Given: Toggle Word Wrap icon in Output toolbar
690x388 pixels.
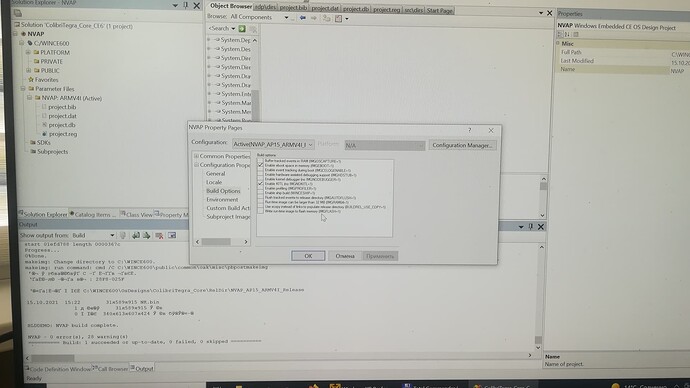Looking at the screenshot, I should (172, 236).
